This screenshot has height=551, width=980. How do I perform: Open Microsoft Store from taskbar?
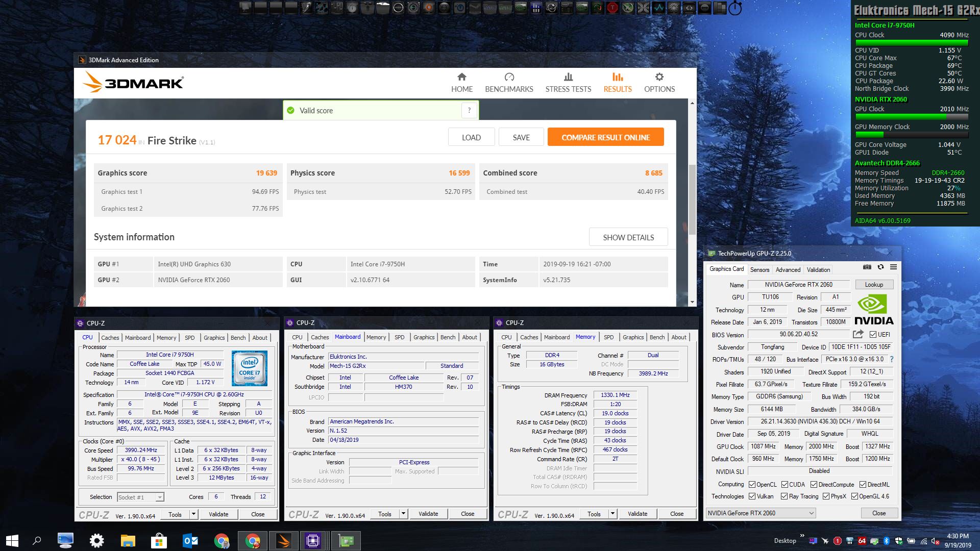point(159,541)
